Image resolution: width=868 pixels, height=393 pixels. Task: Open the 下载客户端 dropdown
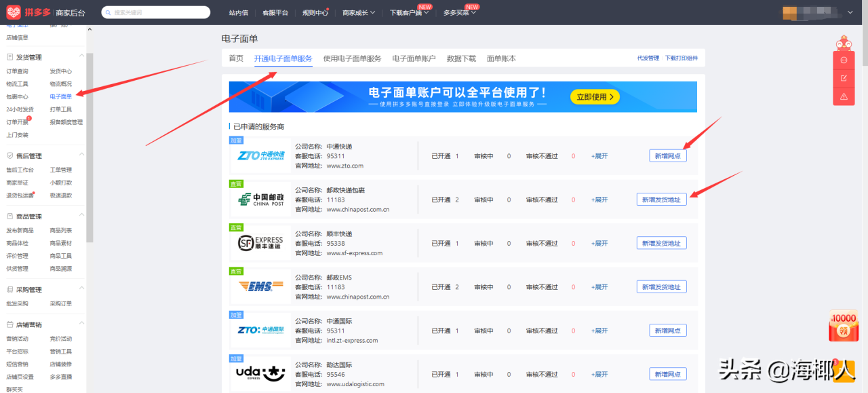click(408, 12)
